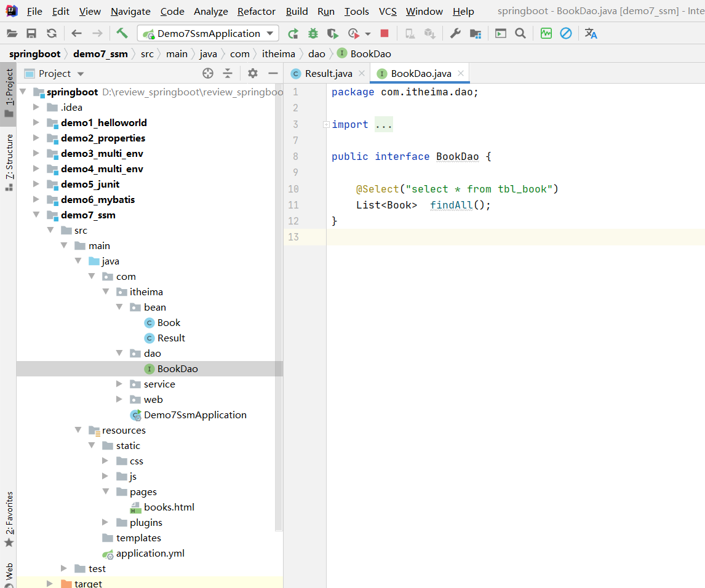Expand the service package folder

click(119, 384)
